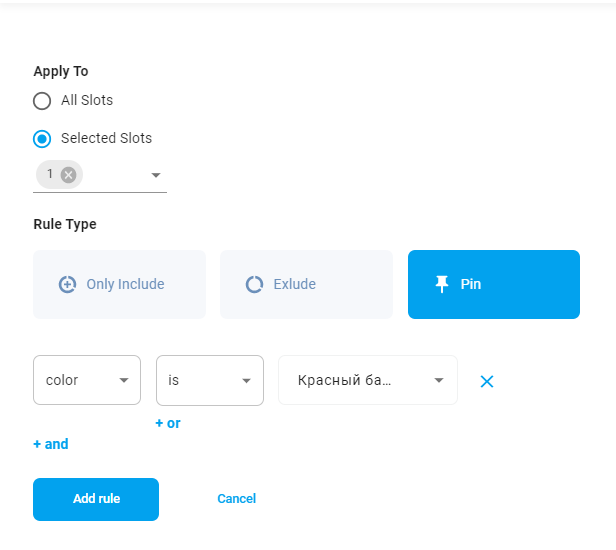Open the color attribute dropdown

(87, 380)
